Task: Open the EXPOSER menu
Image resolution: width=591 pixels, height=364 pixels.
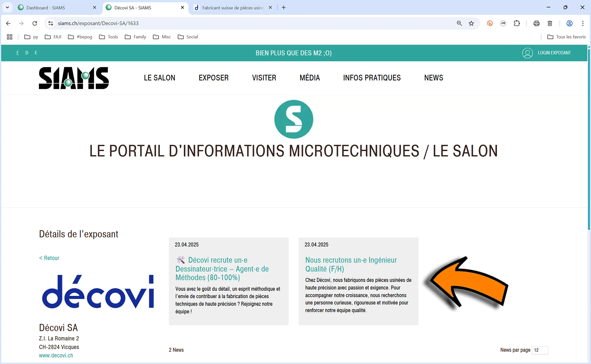Action: tap(214, 78)
